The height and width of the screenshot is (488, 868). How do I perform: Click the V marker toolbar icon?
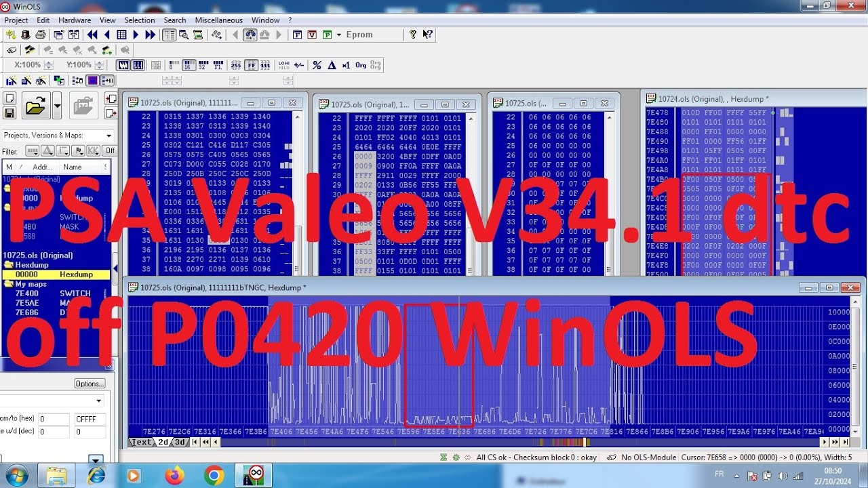click(x=312, y=35)
